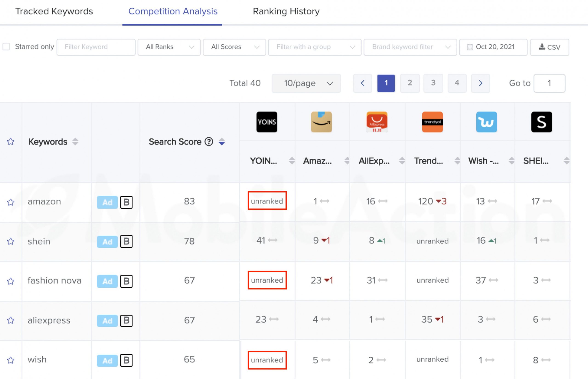This screenshot has height=379, width=588.
Task: Star the amazon keyword
Action: click(x=11, y=202)
